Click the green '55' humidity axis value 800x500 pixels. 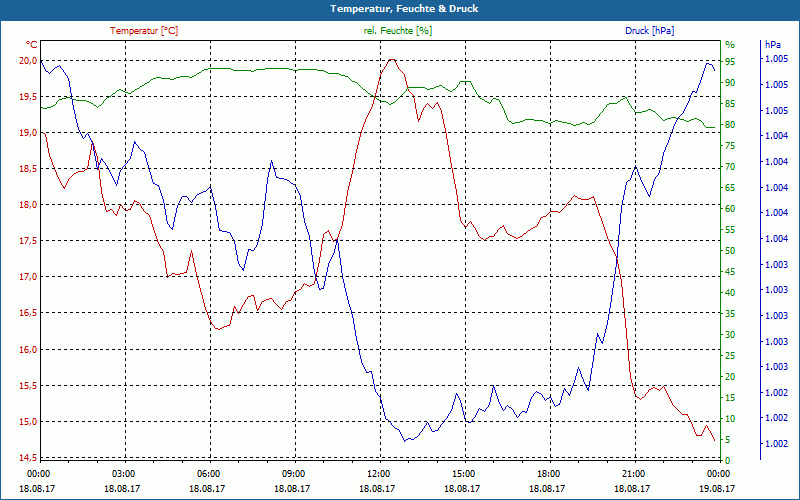(730, 230)
